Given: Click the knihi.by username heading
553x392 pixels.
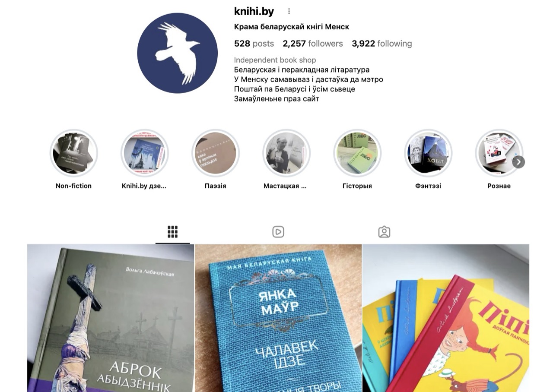Looking at the screenshot, I should (x=254, y=11).
